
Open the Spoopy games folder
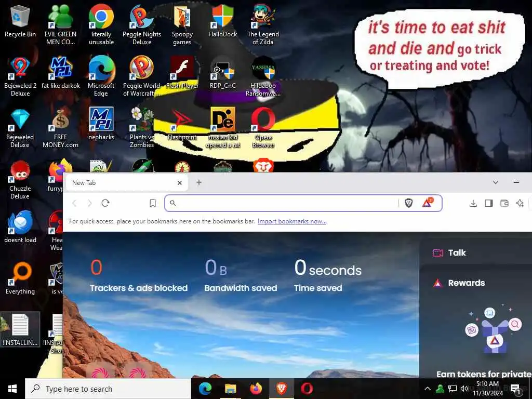coord(182,25)
